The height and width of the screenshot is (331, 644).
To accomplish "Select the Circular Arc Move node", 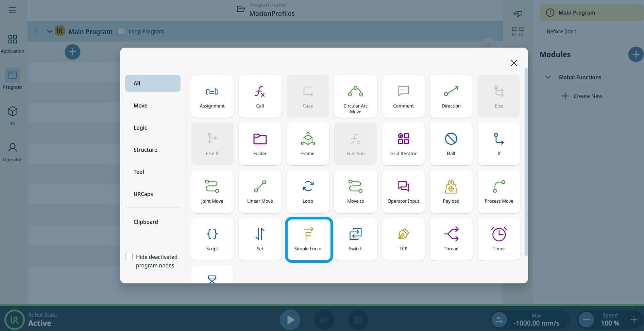I will pos(355,96).
